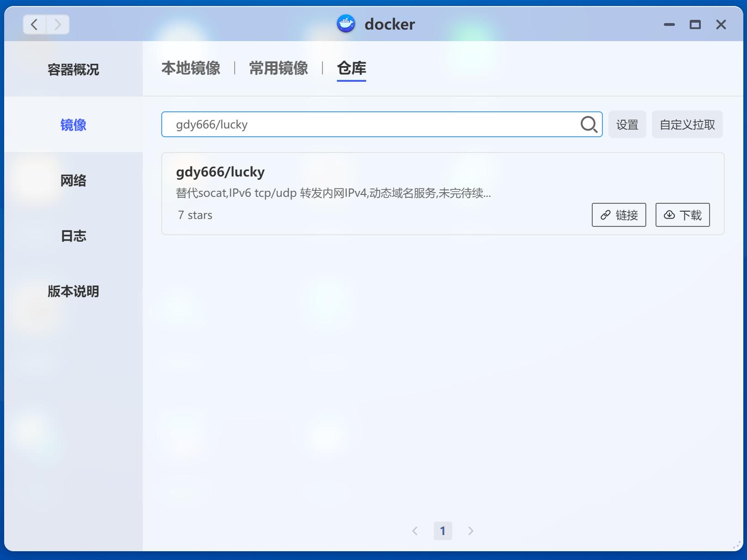Switch to the 本地镜像 tab

click(191, 68)
